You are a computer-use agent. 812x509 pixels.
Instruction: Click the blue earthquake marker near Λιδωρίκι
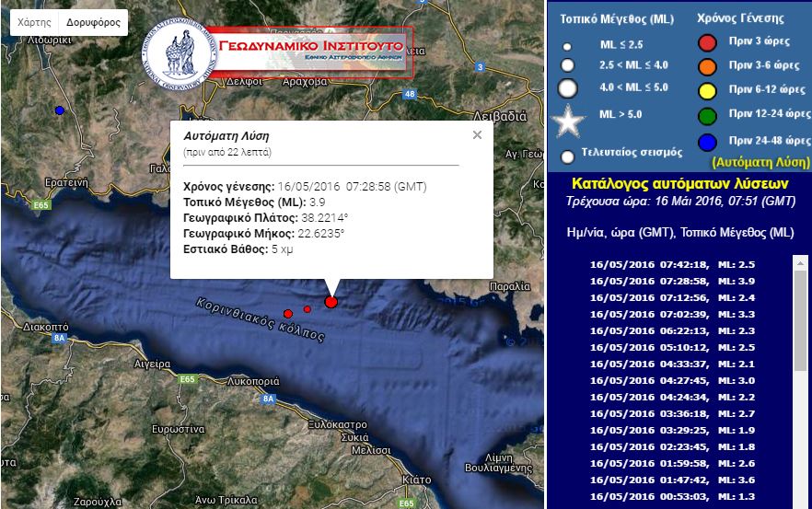click(x=60, y=110)
